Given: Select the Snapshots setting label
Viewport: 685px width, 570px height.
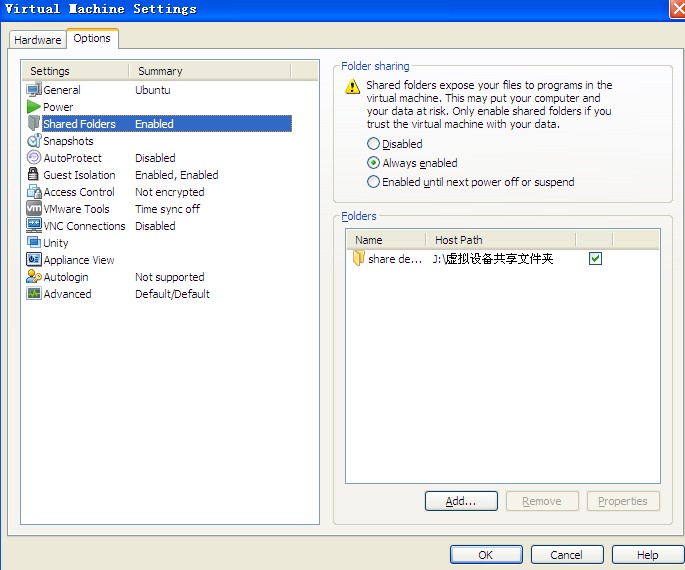Looking at the screenshot, I should (x=68, y=141).
